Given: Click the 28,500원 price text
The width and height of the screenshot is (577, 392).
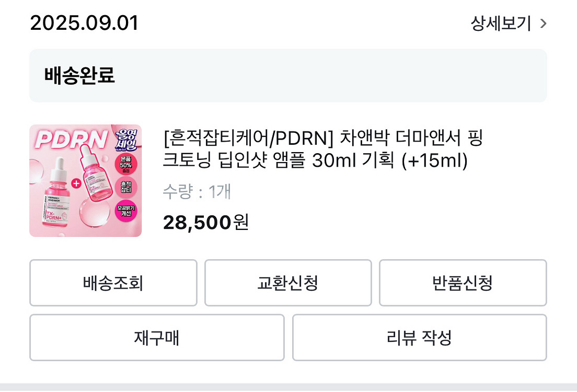Looking at the screenshot, I should pyautogui.click(x=206, y=223).
